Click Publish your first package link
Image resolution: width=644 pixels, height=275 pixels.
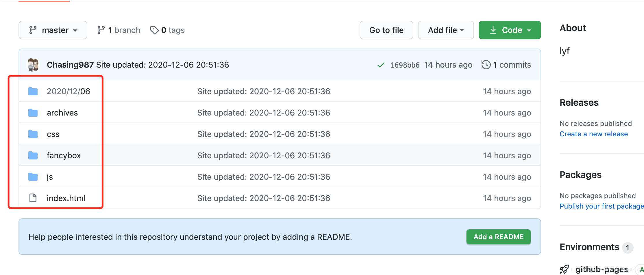pos(602,206)
